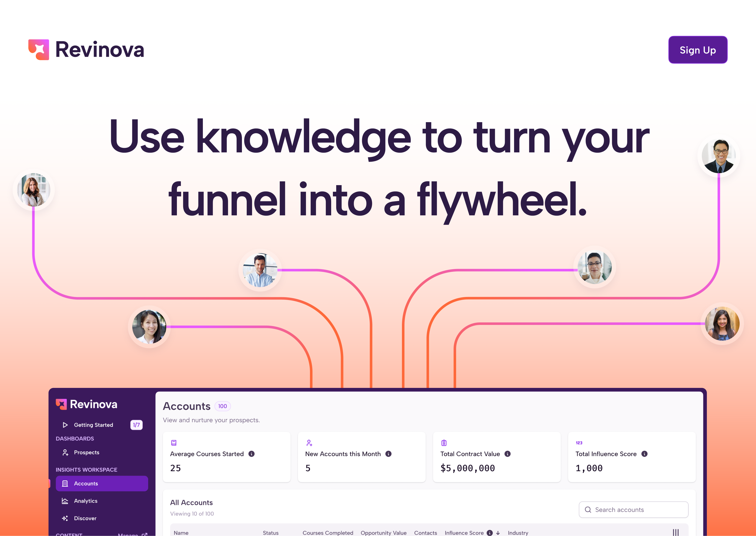Click the Discover sparkle icon

pos(65,519)
